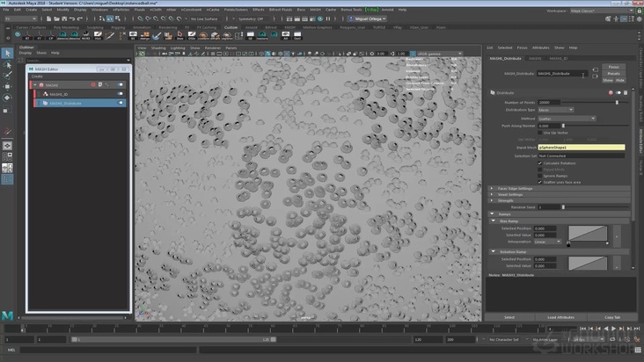This screenshot has height=362, width=644.
Task: Click the Presets button
Action: pyautogui.click(x=613, y=74)
